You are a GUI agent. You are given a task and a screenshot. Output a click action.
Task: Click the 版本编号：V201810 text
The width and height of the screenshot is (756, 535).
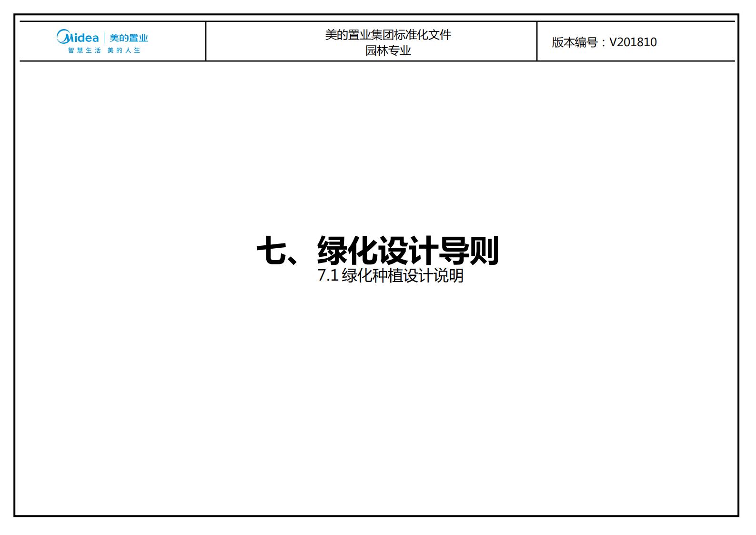(x=604, y=42)
